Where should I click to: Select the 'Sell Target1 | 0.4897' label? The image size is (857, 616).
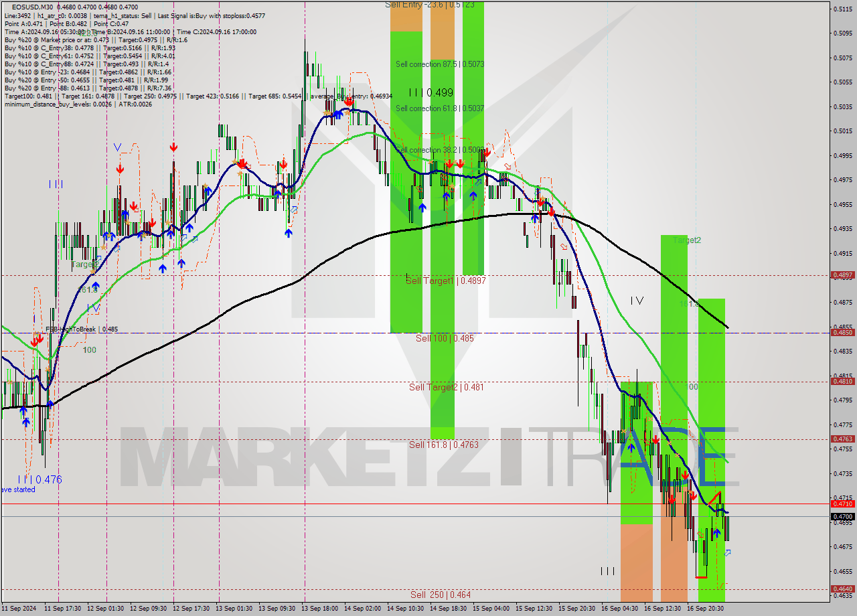446,281
